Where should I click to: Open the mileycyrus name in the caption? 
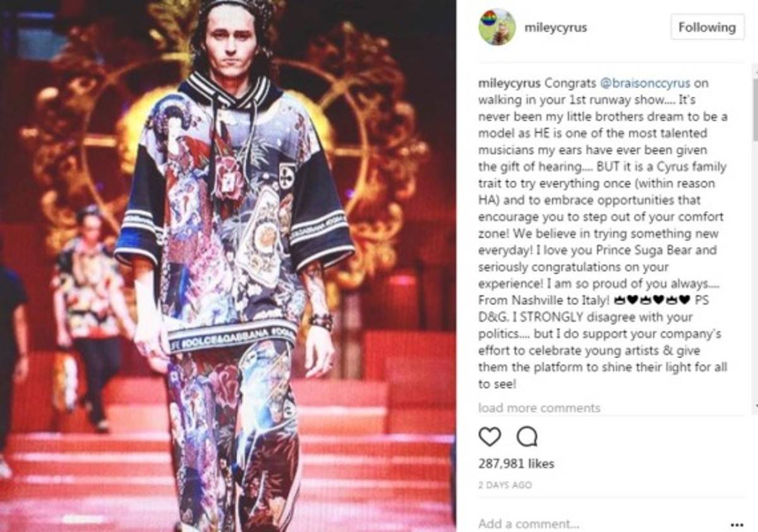(509, 83)
